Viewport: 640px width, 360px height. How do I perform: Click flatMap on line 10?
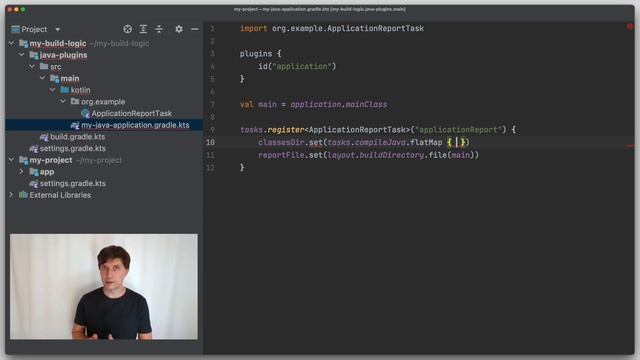pyautogui.click(x=426, y=142)
